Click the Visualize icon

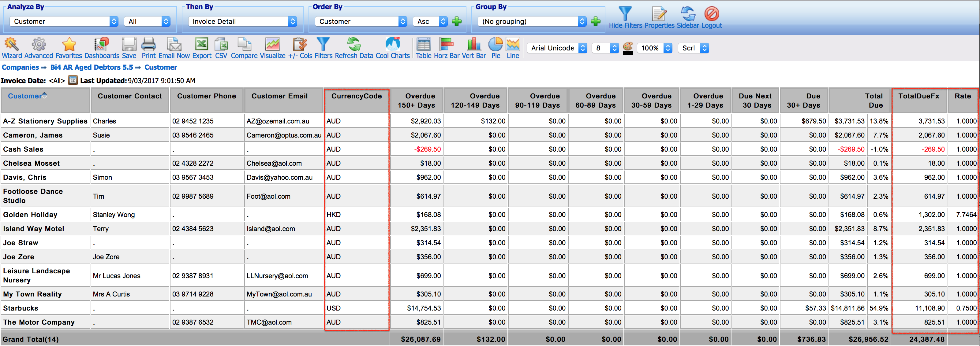click(272, 44)
